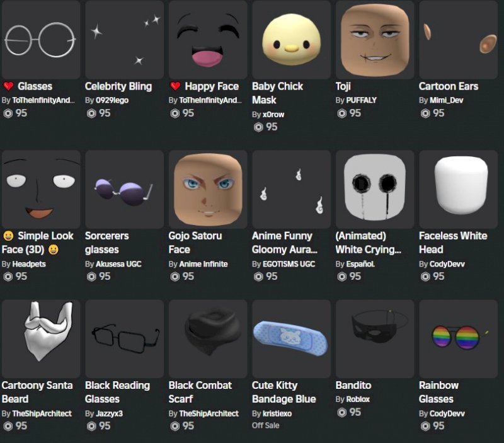Open the Cute Kitty Bandage Blue thumbnail

[292, 339]
